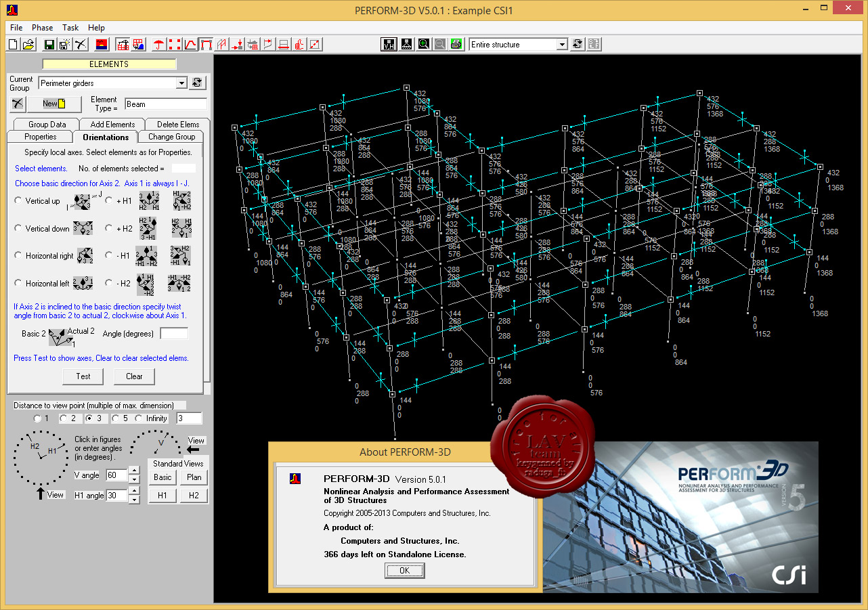Open the Task menu
Image resolution: width=868 pixels, height=610 pixels.
pos(70,28)
